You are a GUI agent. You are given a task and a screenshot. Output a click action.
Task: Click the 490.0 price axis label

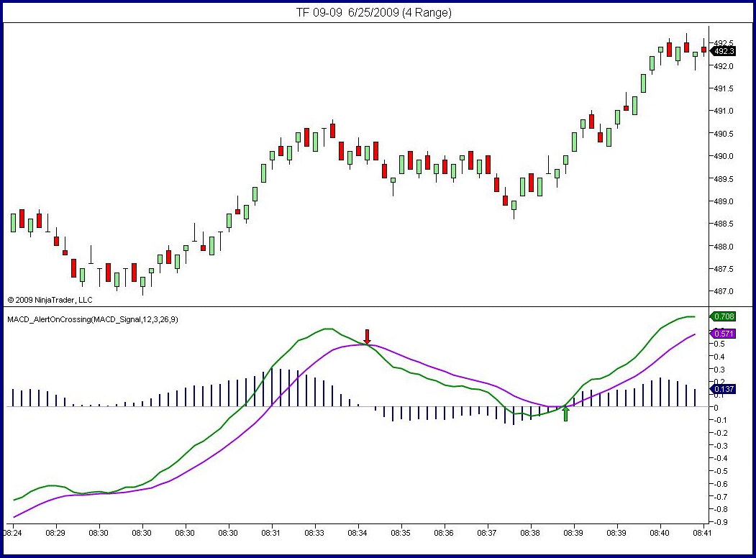pos(724,156)
